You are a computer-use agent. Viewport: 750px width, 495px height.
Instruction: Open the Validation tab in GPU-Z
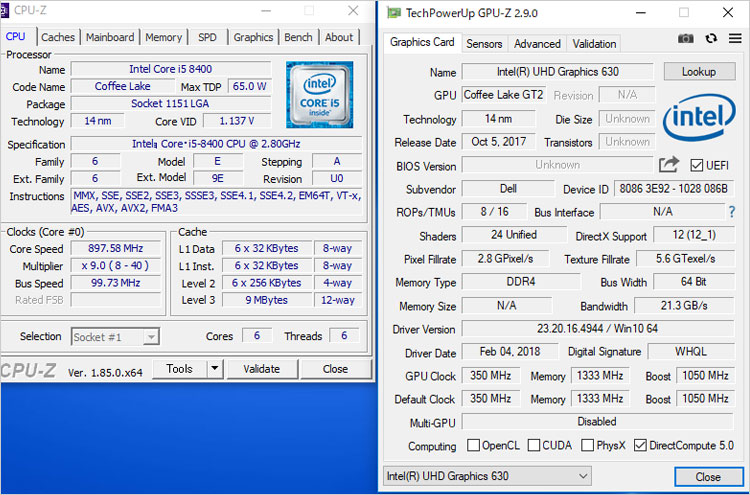[594, 44]
